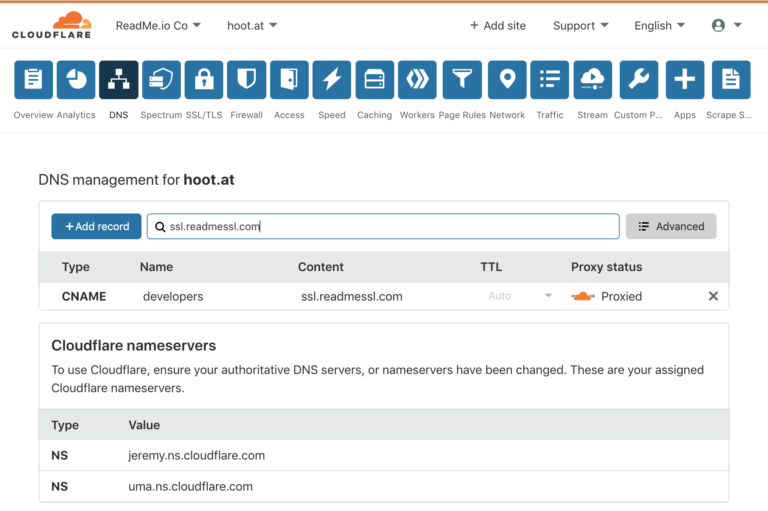The image size is (768, 511).
Task: Open the Stream cloud icon
Action: [x=592, y=80]
